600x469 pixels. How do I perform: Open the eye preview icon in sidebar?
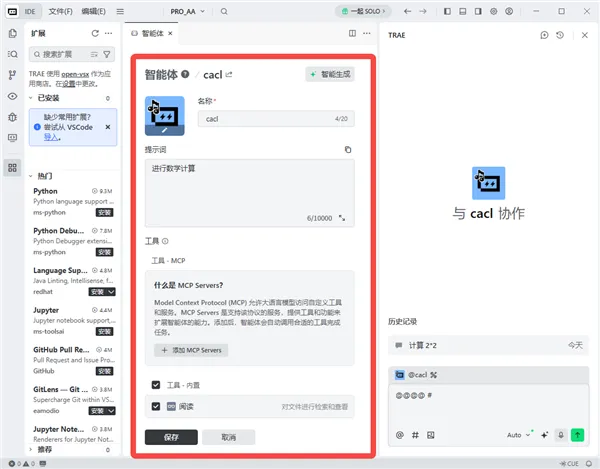(12, 96)
